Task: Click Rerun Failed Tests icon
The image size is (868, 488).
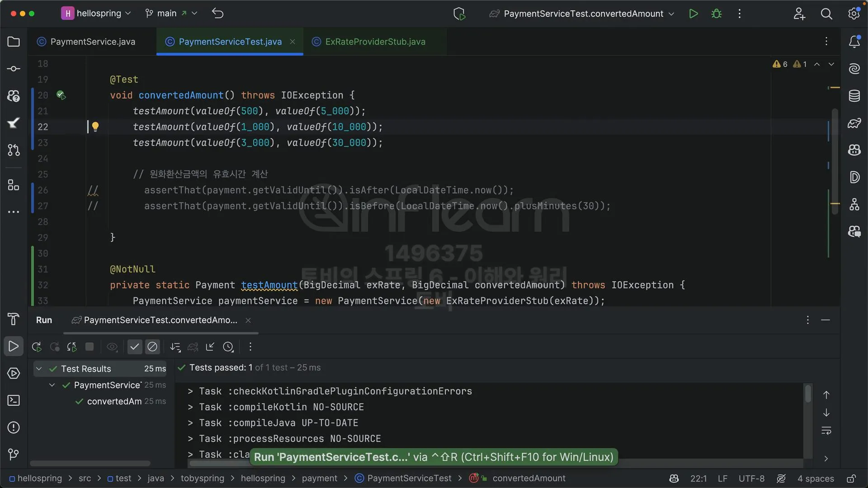Action: click(x=54, y=347)
